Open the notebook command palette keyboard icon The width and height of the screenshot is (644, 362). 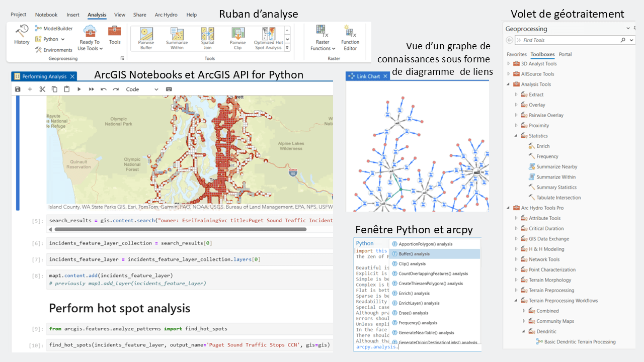point(169,89)
